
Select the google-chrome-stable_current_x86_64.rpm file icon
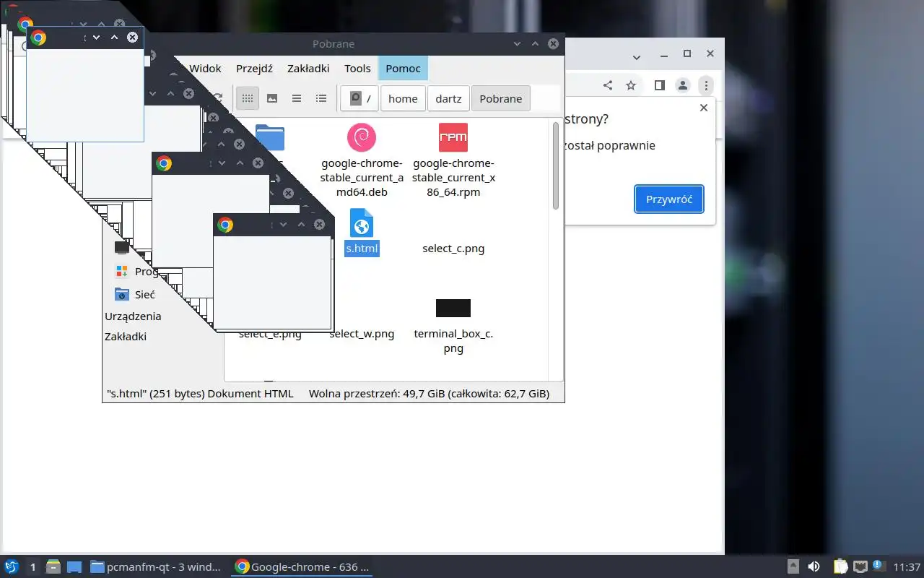tap(453, 137)
